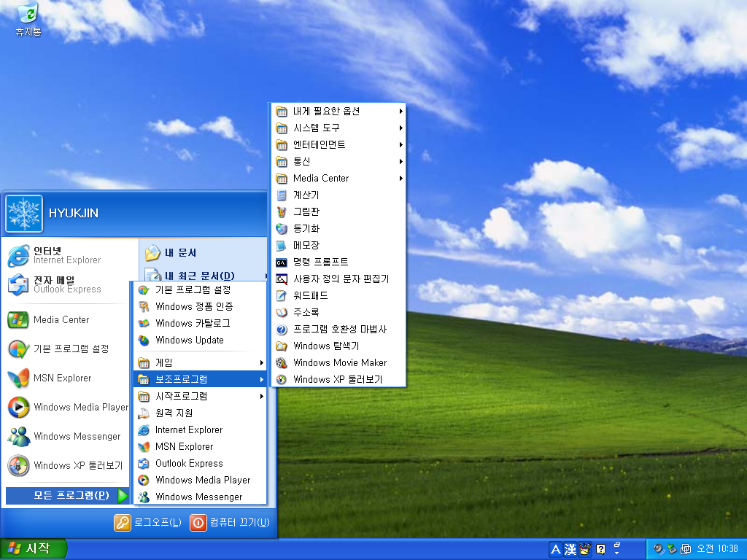The width and height of the screenshot is (747, 560).
Task: Click the 오전 10:38 clock
Action: [x=717, y=549]
